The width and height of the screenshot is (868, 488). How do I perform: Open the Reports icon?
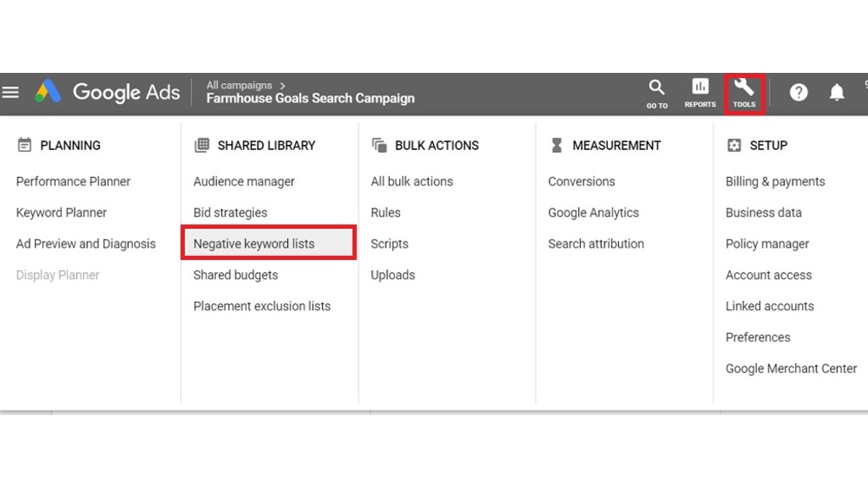(699, 92)
